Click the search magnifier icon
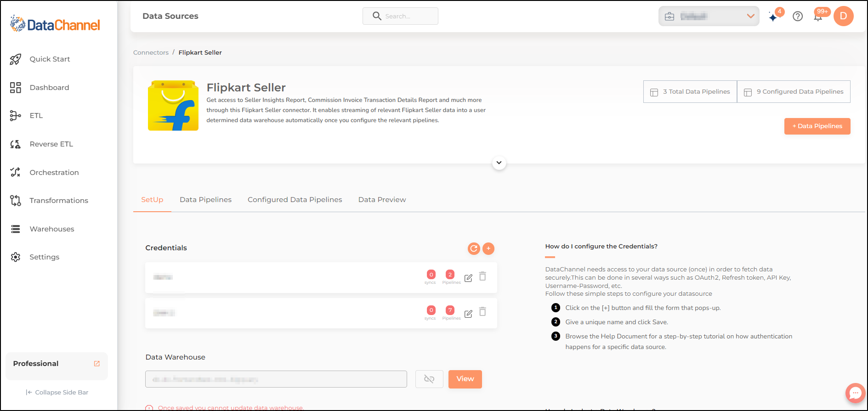 point(377,16)
